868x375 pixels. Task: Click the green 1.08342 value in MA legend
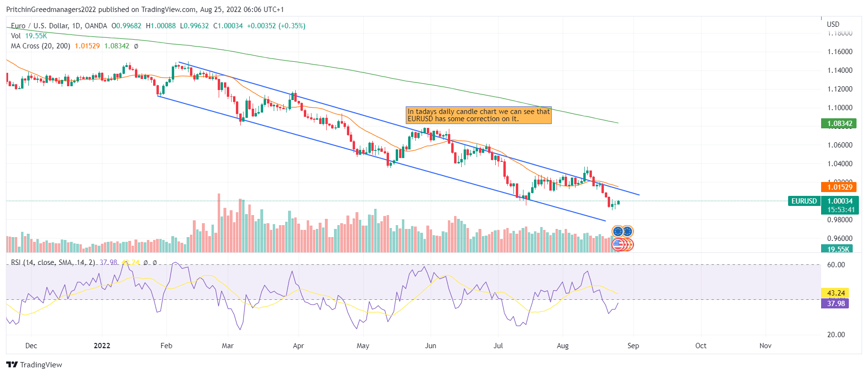tap(117, 46)
